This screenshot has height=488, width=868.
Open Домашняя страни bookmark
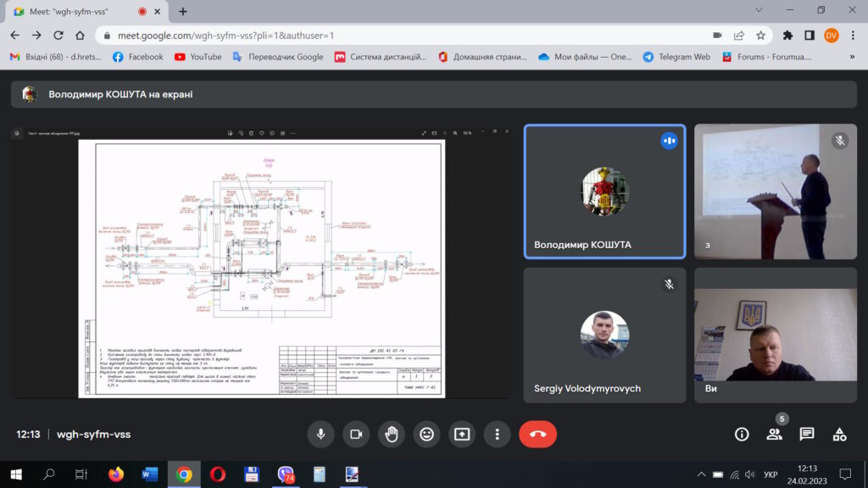482,57
